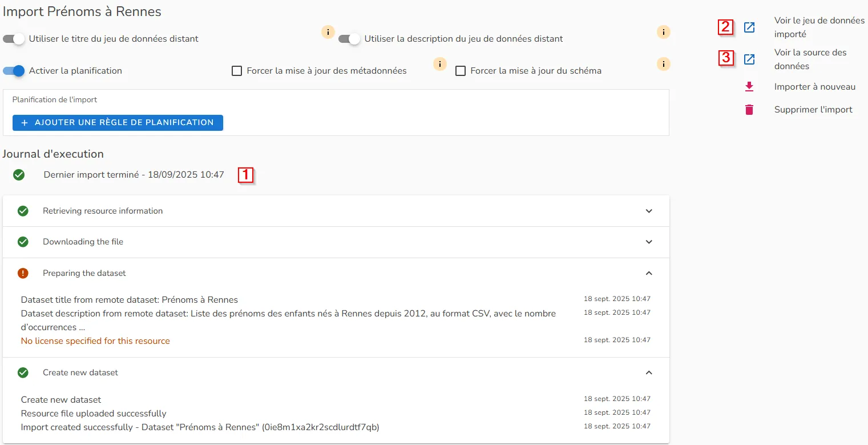Image resolution: width=868 pixels, height=445 pixels.
Task: Click Dataset title from remote dataset log line
Action: [130, 300]
